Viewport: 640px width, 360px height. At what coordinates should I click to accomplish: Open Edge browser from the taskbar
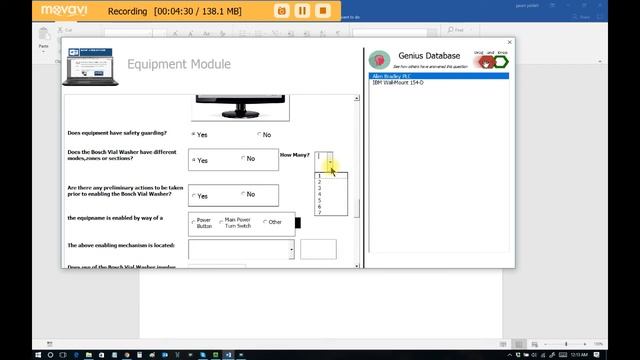(76, 355)
